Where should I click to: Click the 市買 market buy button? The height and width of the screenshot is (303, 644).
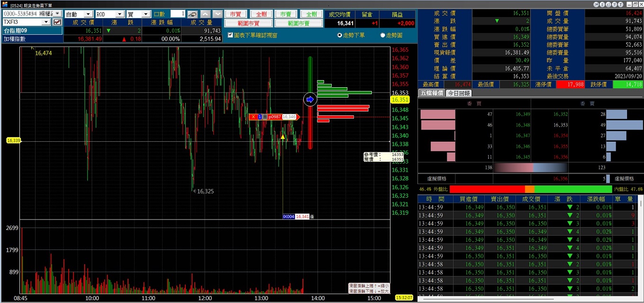coord(235,14)
